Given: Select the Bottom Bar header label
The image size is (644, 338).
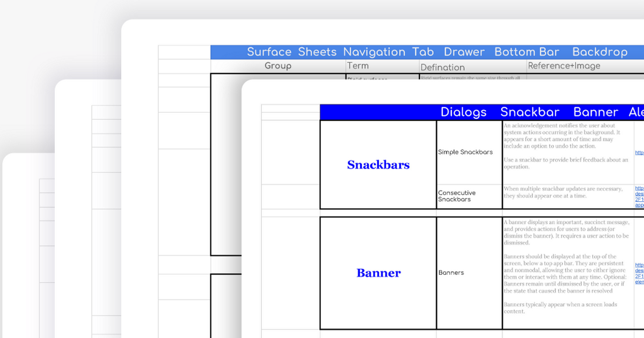Looking at the screenshot, I should [526, 52].
